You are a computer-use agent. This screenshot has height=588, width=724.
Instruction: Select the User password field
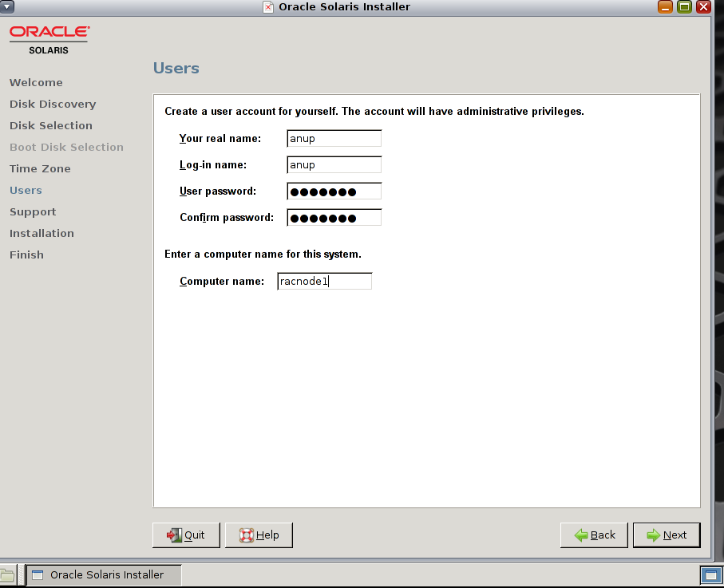coord(334,191)
